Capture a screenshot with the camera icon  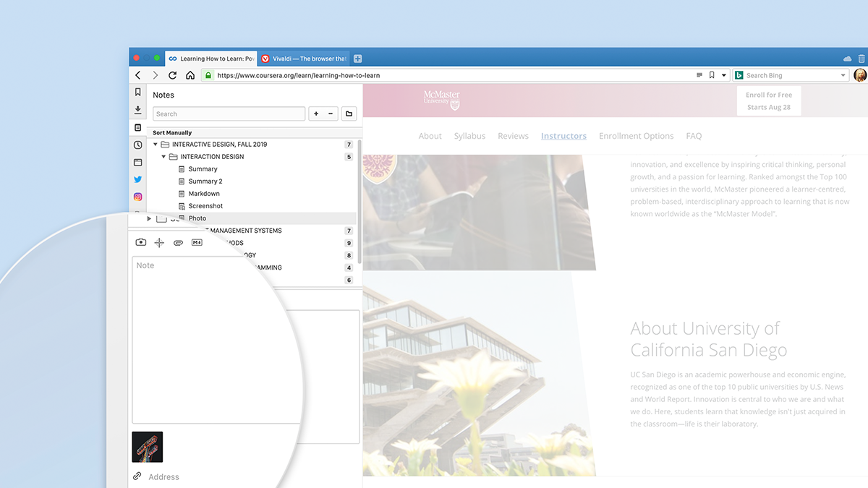tap(141, 243)
